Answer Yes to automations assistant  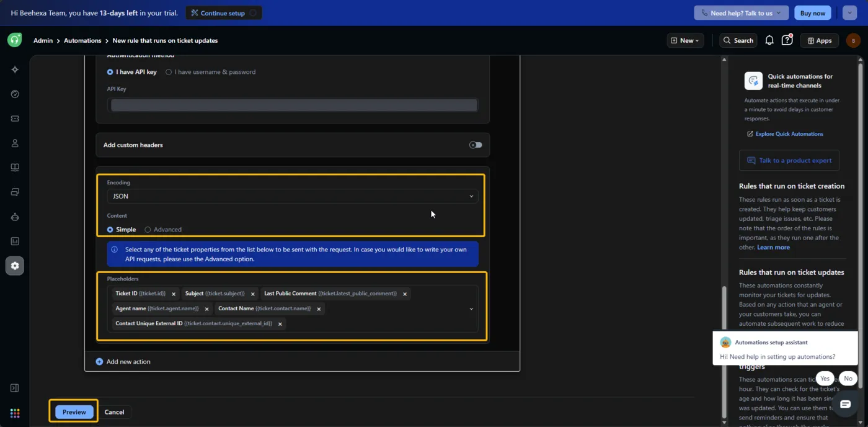click(825, 379)
